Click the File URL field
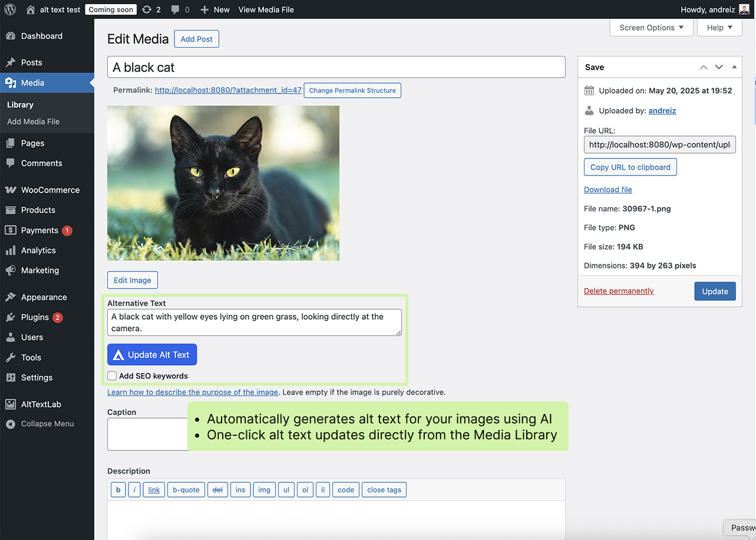The width and height of the screenshot is (756, 540). coord(660,145)
